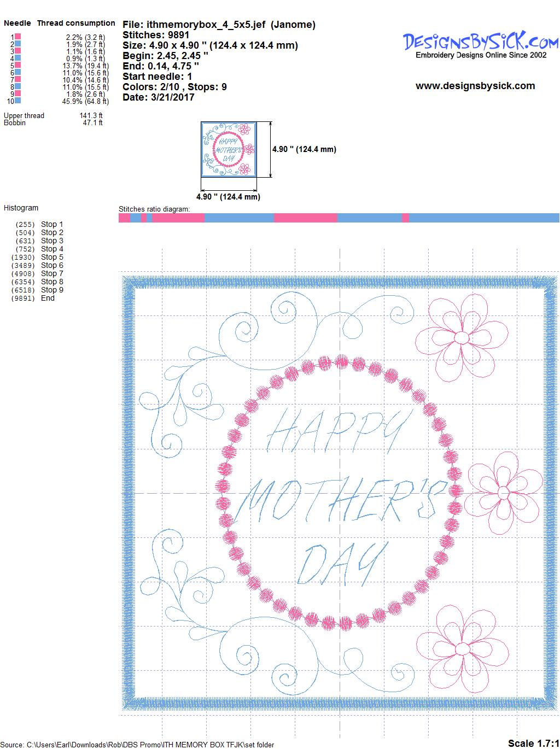Click the End entry at 9891 stitches

click(x=48, y=298)
